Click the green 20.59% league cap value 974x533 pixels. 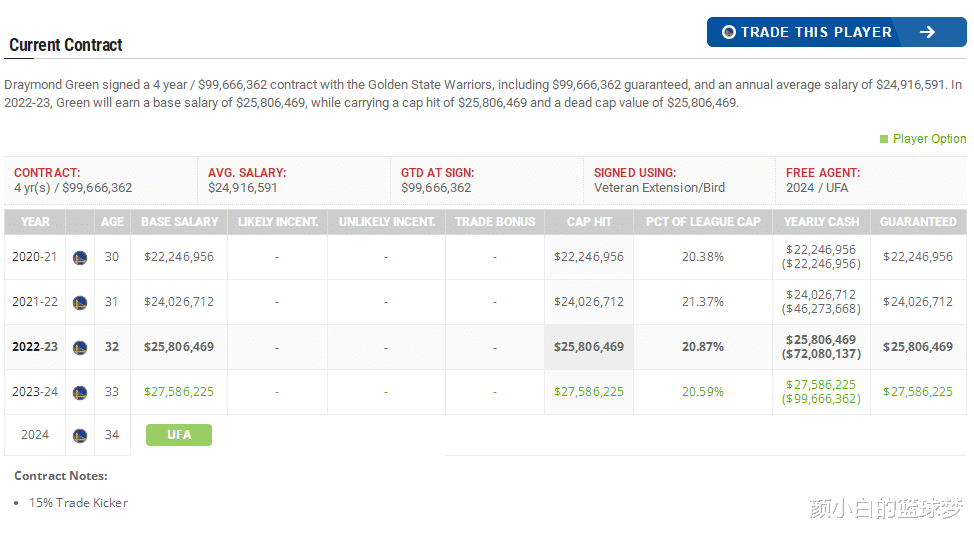click(x=703, y=392)
